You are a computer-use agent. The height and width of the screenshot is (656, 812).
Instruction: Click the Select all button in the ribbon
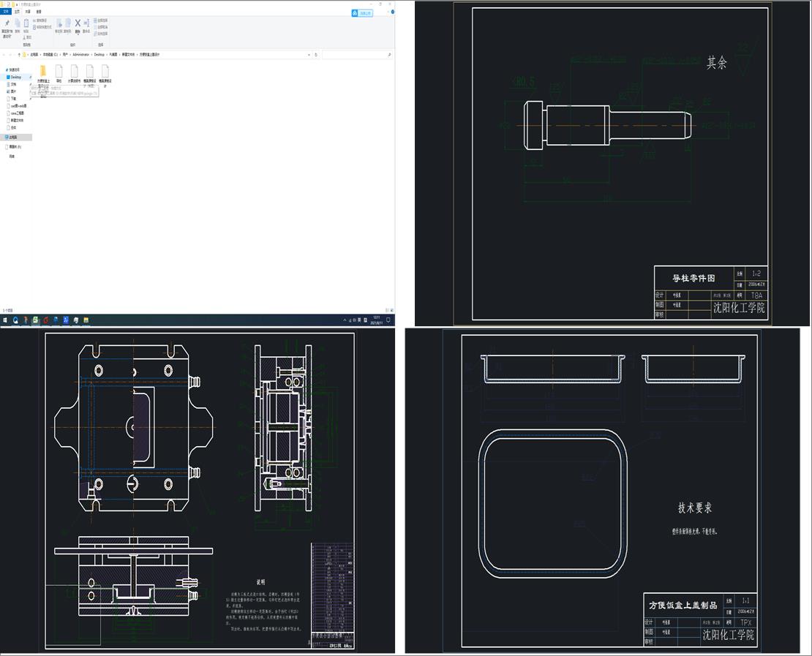(102, 20)
